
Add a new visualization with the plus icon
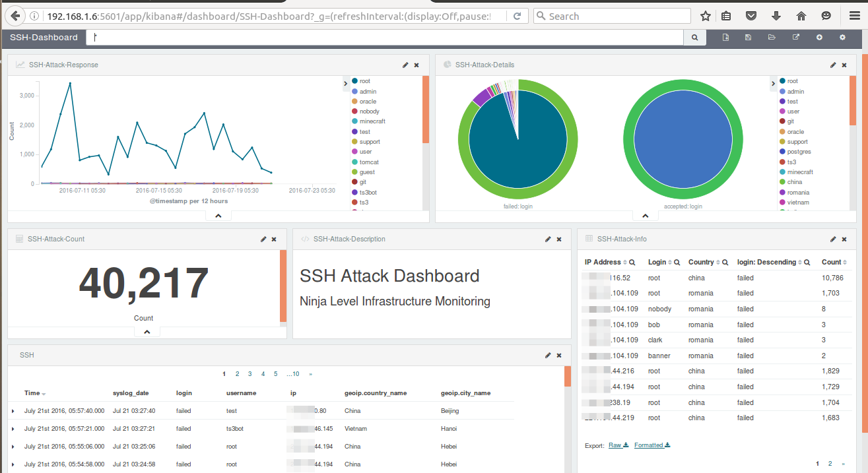820,37
